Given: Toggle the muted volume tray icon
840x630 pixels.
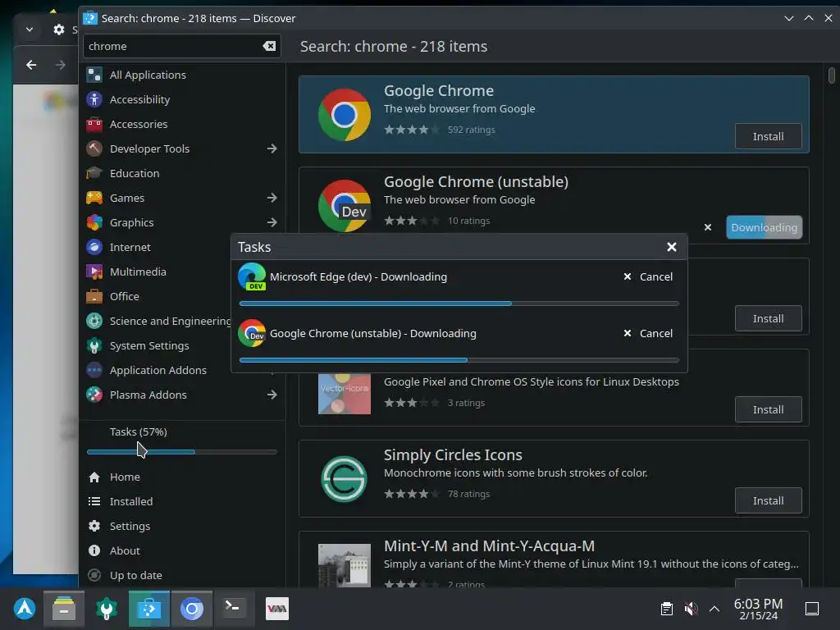Looking at the screenshot, I should 691,609.
